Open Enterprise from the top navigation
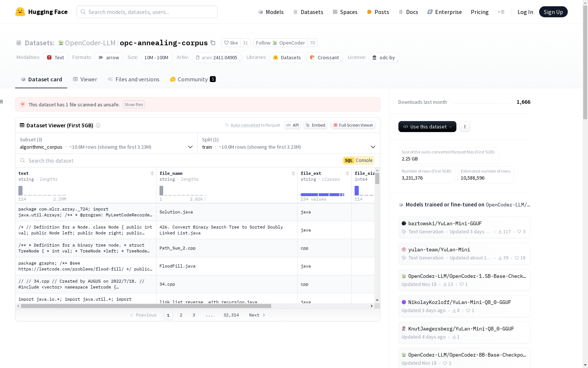588x368 pixels. 444,12
